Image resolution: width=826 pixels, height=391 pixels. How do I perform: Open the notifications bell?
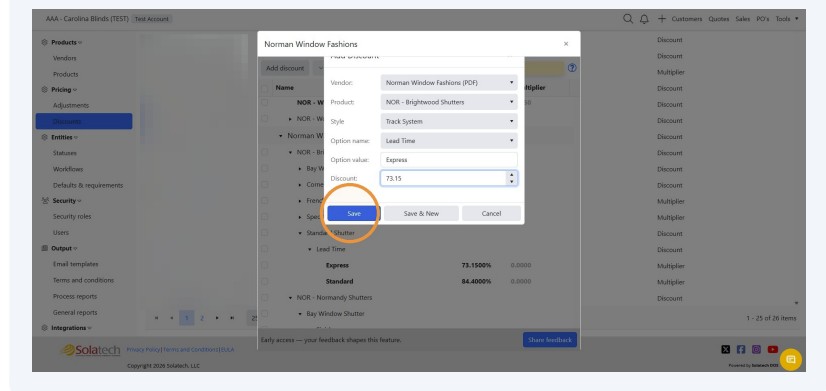[x=644, y=19]
